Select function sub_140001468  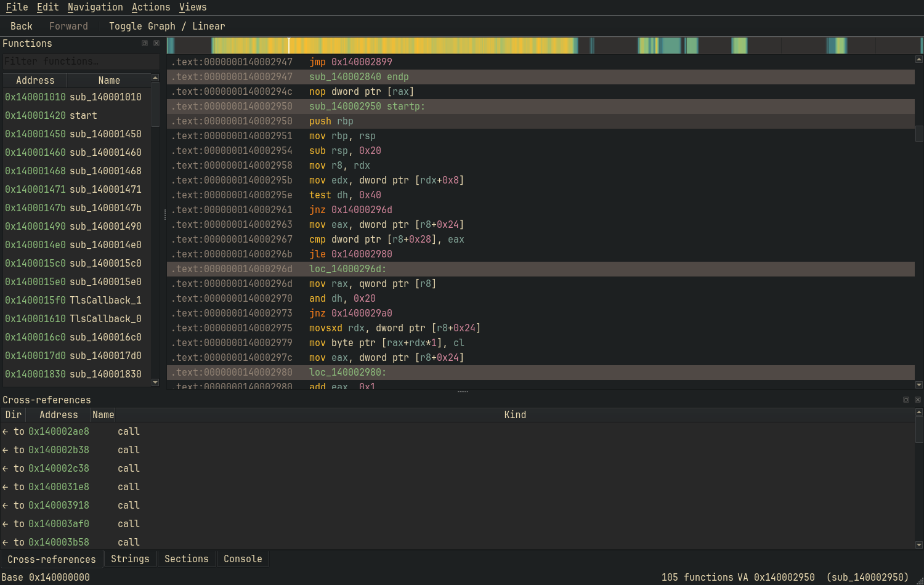(x=77, y=171)
